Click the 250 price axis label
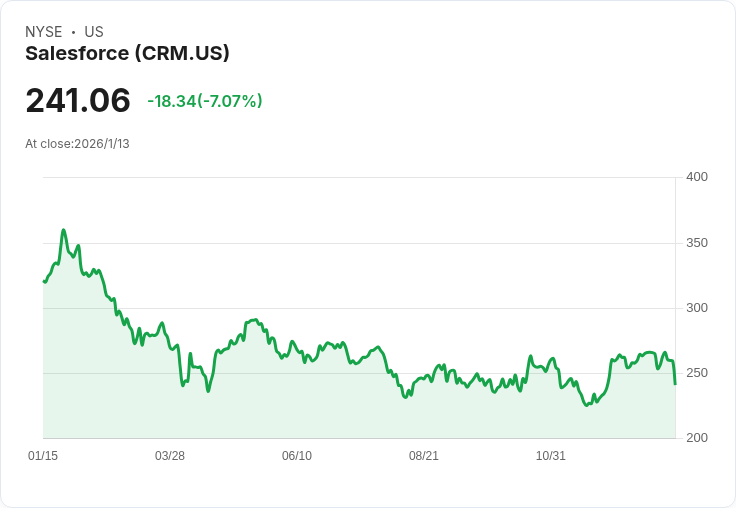Screen dimensions: 736x508 click(697, 373)
